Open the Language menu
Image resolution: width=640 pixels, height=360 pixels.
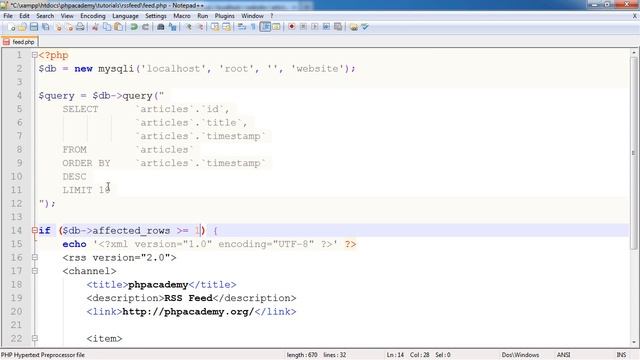point(125,16)
